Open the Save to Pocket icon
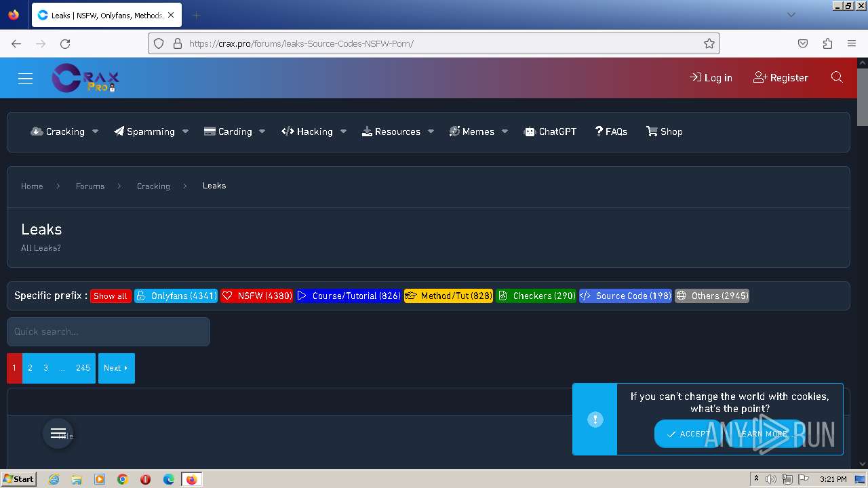 [x=803, y=43]
